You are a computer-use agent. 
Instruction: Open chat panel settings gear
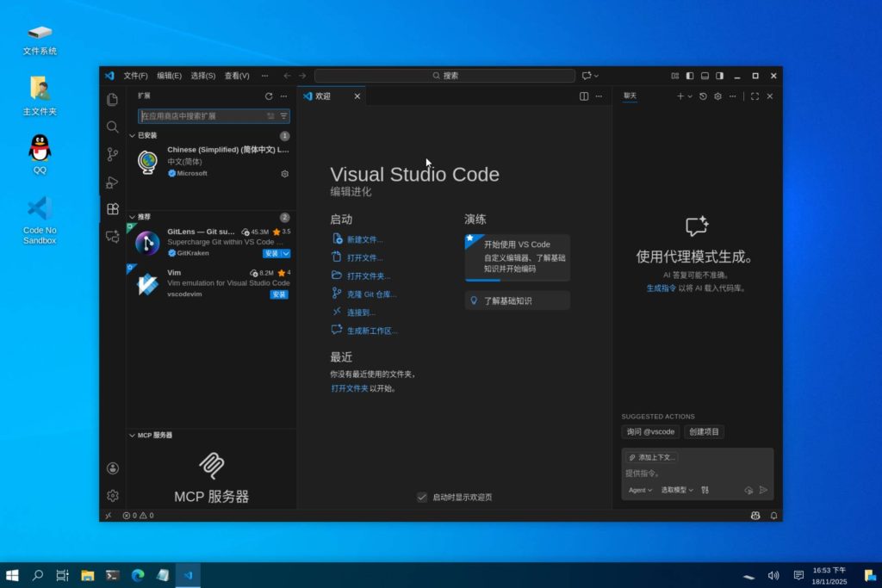[x=717, y=96]
